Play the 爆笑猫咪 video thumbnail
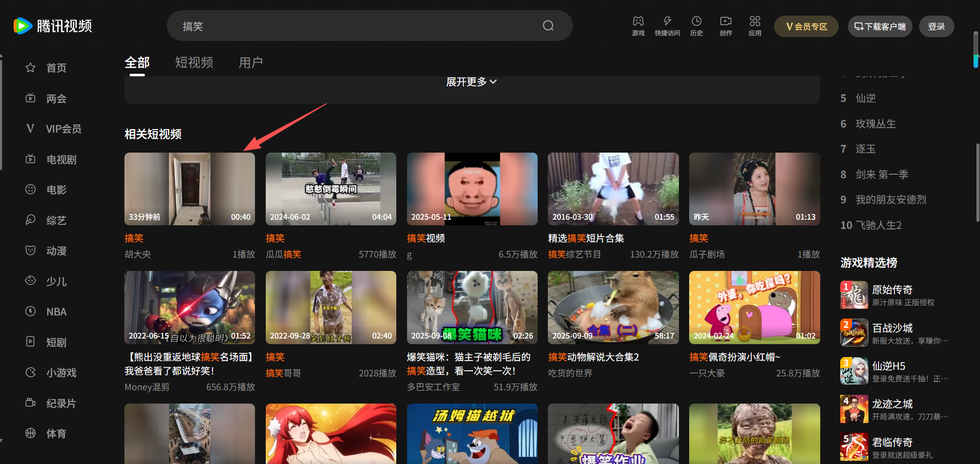The height and width of the screenshot is (464, 980). point(472,307)
